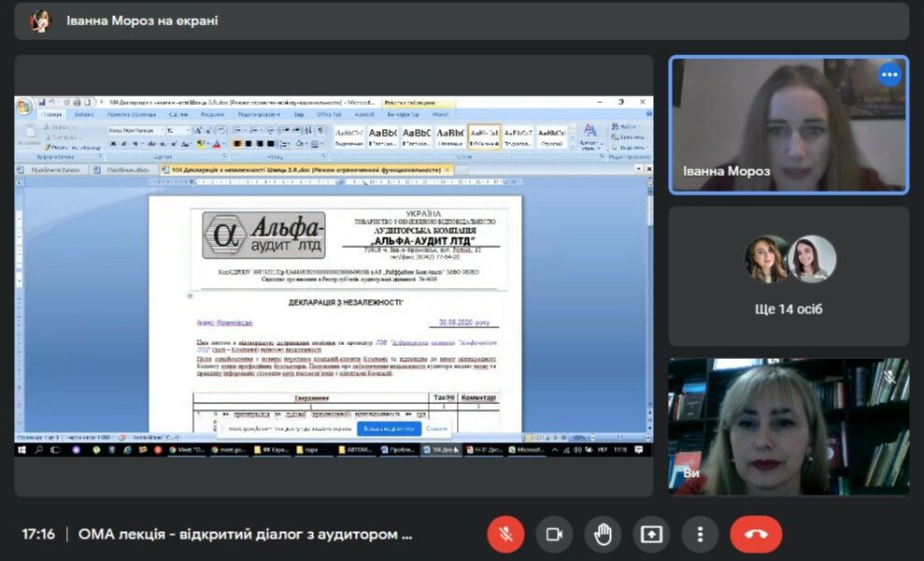
Task: Open the Вид ribbon tab
Action: (x=299, y=114)
